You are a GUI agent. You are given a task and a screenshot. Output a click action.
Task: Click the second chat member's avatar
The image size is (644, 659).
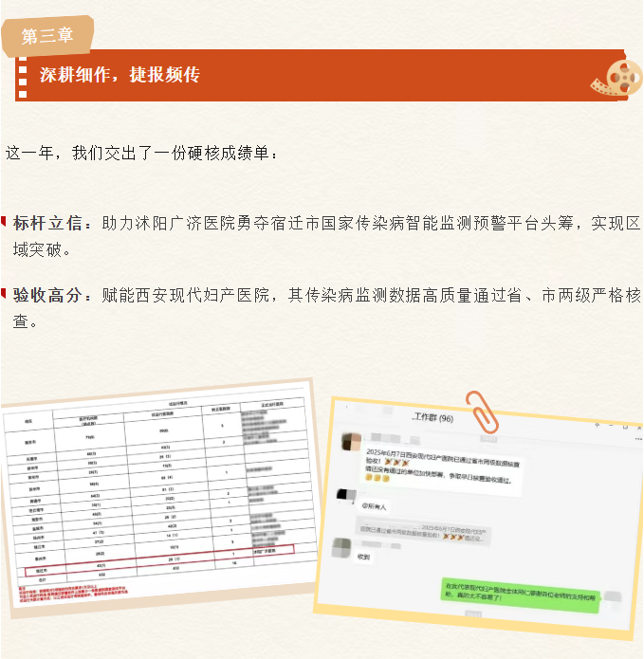346,495
